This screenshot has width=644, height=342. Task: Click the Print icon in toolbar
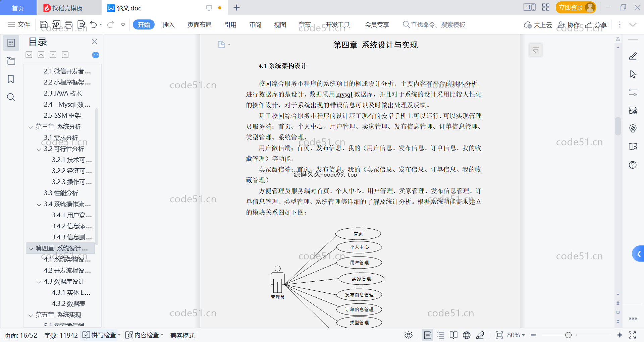(x=68, y=24)
